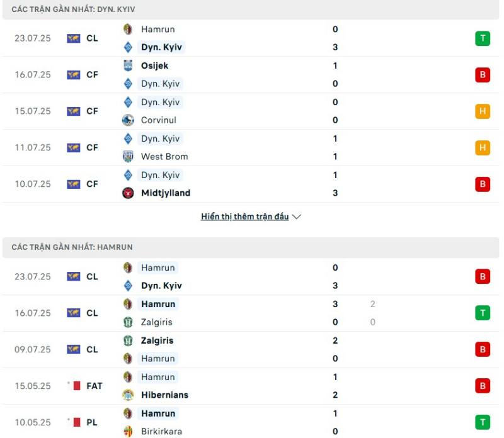Click the 'Các trận gần nhất: Dyn. Kyiv' header
The width and height of the screenshot is (504, 438).
coord(251,9)
